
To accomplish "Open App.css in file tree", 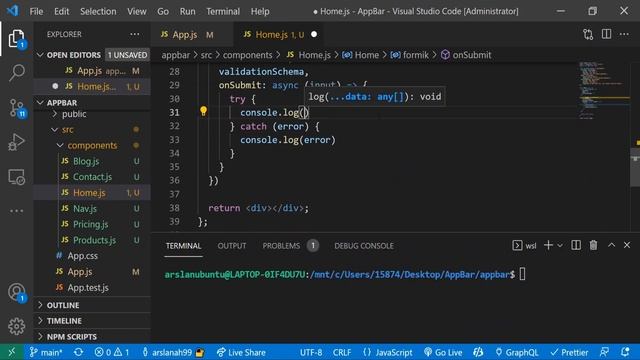I will [x=82, y=256].
